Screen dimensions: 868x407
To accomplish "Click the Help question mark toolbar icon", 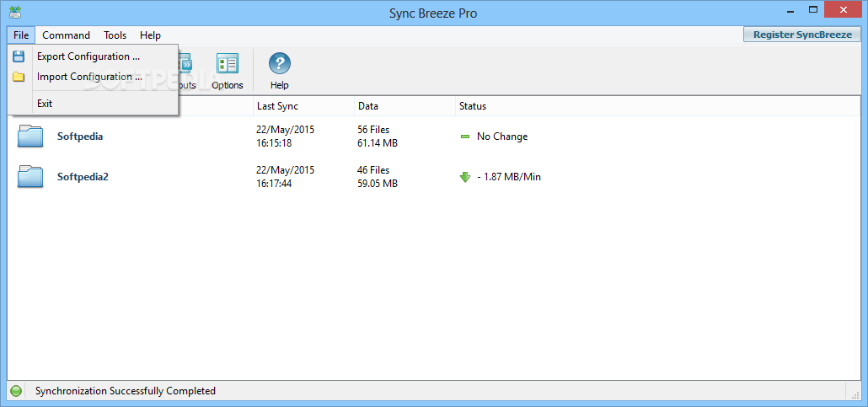I will click(280, 72).
